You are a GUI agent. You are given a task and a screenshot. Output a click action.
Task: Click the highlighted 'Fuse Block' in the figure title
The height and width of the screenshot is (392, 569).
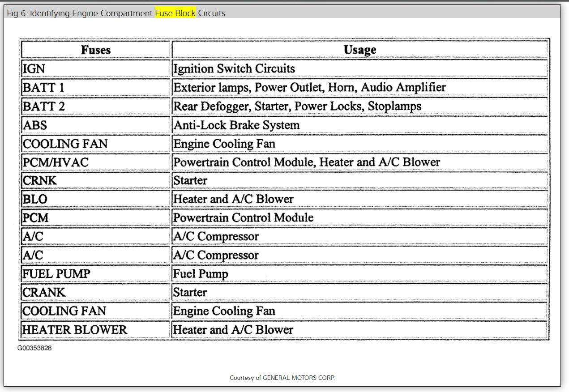point(175,13)
